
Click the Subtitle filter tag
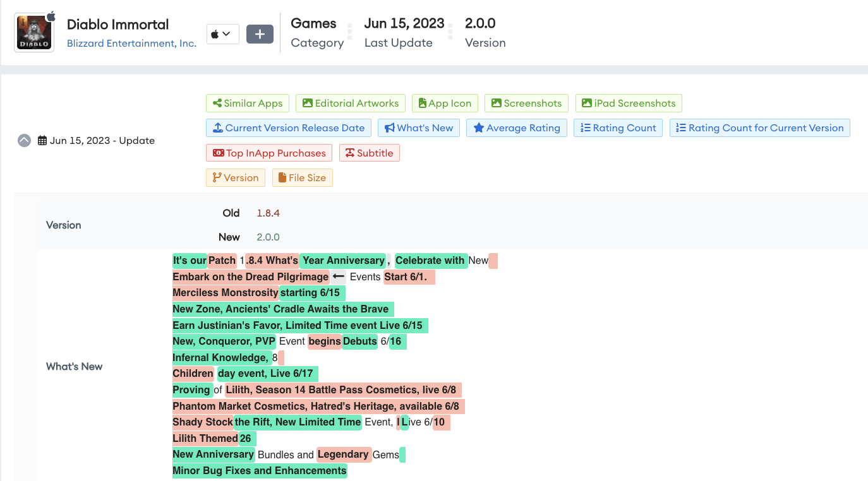point(370,153)
